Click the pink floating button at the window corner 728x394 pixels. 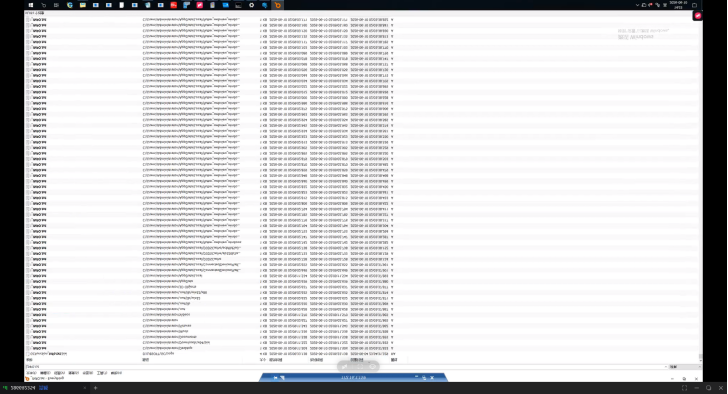click(x=697, y=16)
